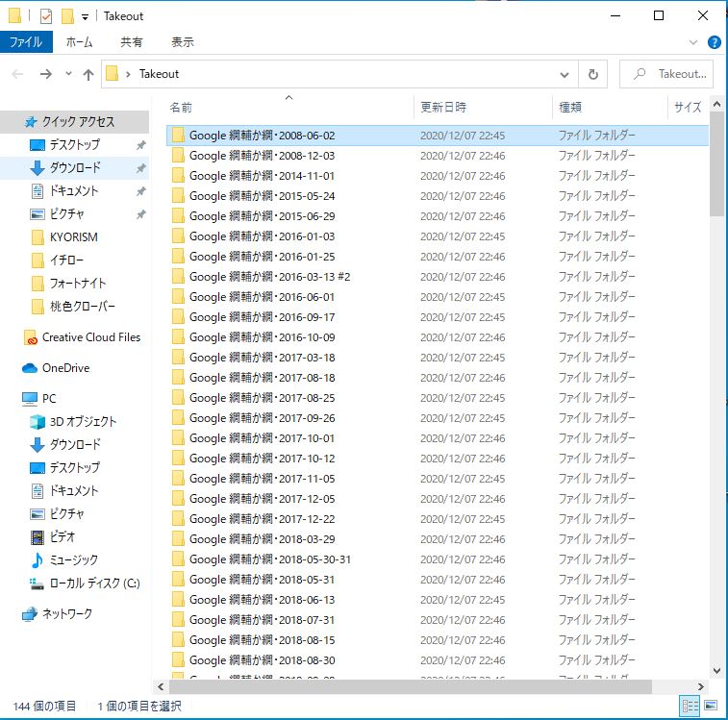Select folder dated 2008-06-02
728x720 pixels.
pyautogui.click(x=437, y=136)
